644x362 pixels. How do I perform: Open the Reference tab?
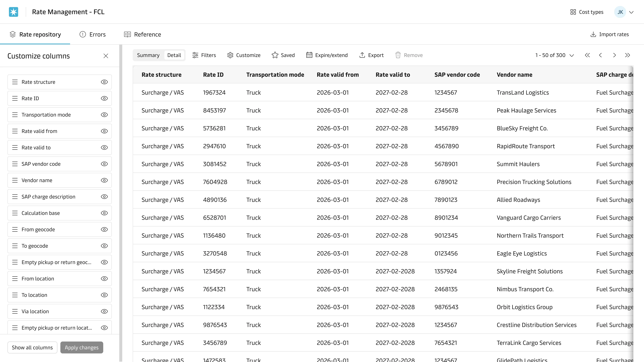coord(143,34)
